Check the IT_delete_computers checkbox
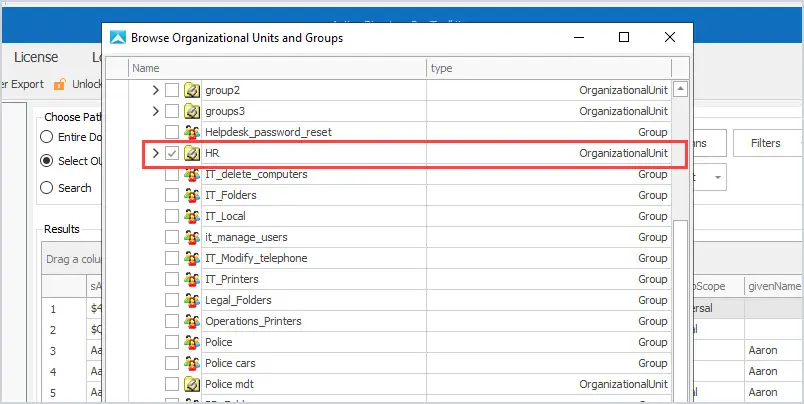804x404 pixels. (172, 174)
